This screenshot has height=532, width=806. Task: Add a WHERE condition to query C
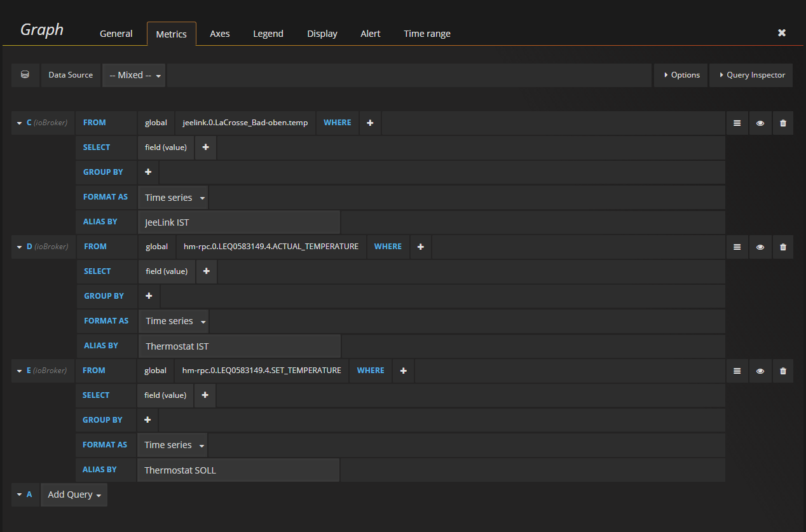tap(370, 123)
